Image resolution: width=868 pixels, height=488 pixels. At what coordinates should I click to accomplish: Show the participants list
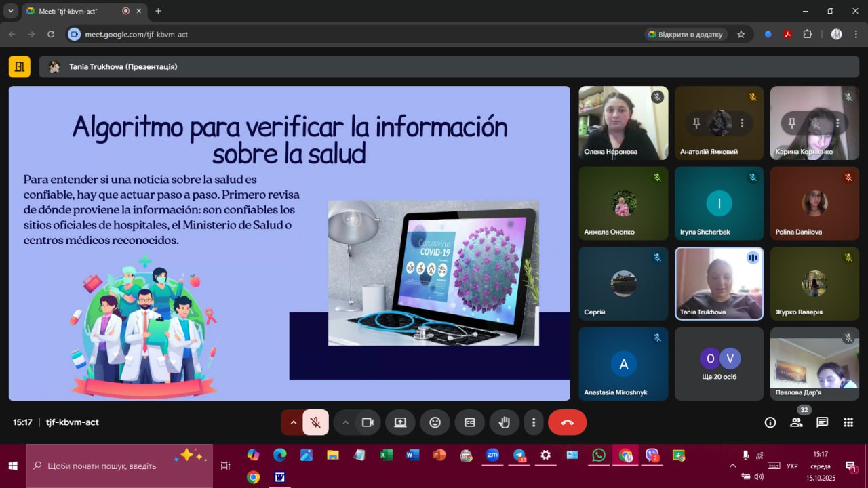pos(796,422)
